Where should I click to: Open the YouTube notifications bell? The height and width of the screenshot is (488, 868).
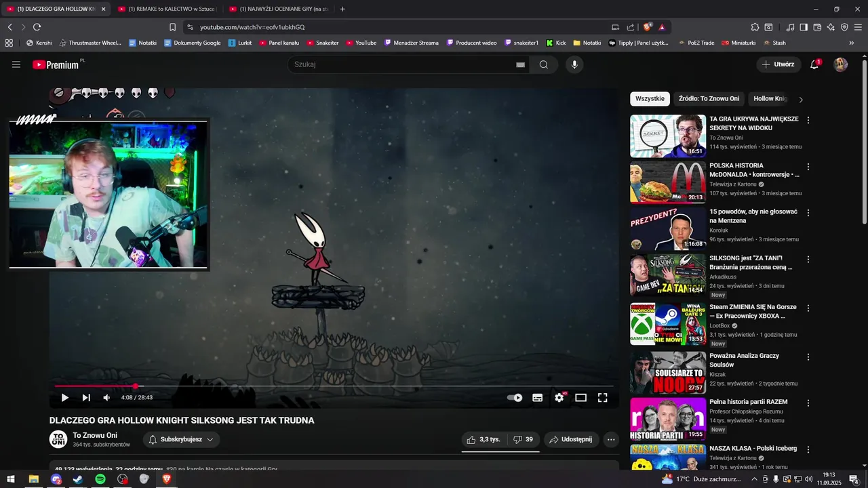tap(814, 64)
